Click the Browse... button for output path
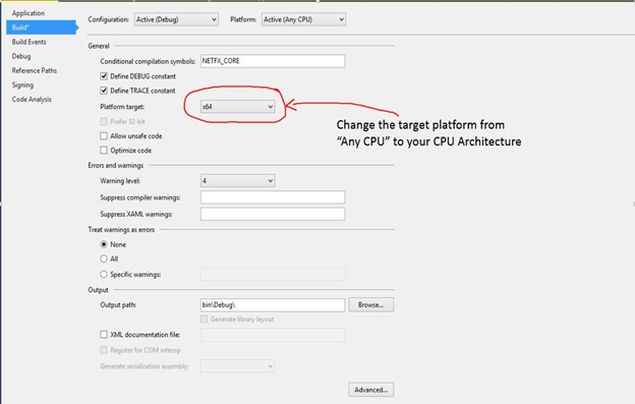The image size is (635, 404). [371, 305]
